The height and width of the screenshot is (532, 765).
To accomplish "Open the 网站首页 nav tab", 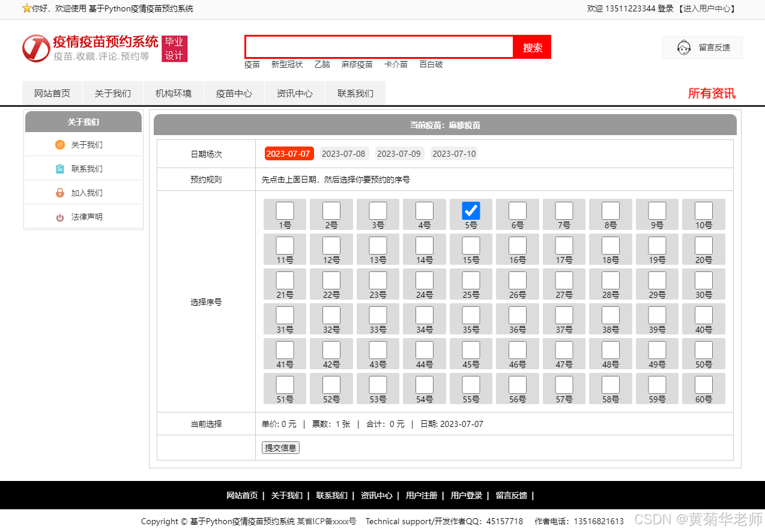I will pyautogui.click(x=52, y=93).
